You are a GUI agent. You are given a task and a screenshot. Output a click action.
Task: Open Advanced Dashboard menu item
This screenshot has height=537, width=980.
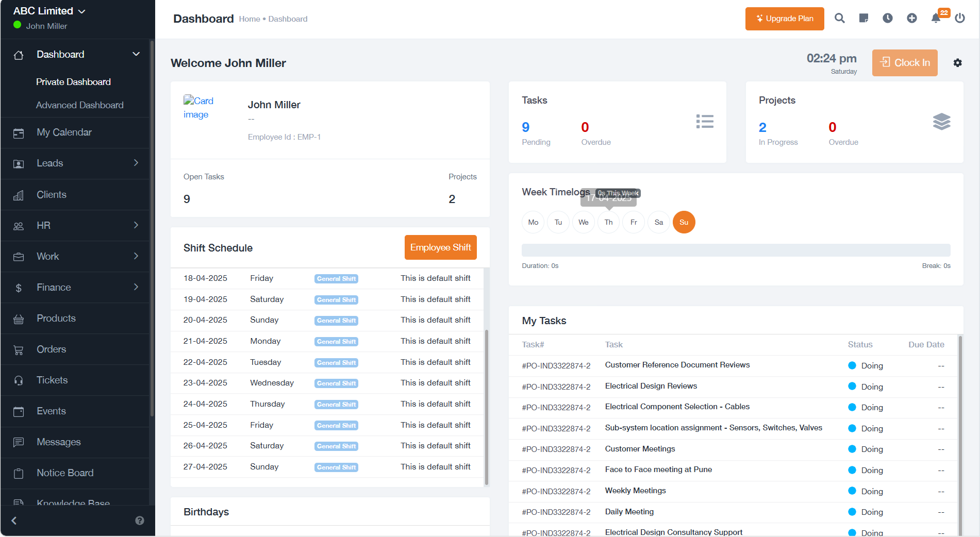coord(80,105)
